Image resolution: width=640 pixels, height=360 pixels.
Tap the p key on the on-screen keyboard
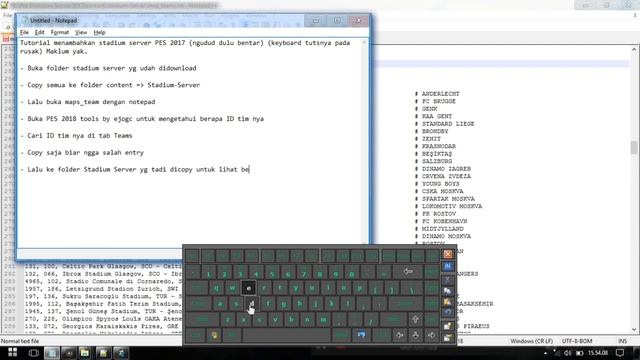tap(360, 288)
